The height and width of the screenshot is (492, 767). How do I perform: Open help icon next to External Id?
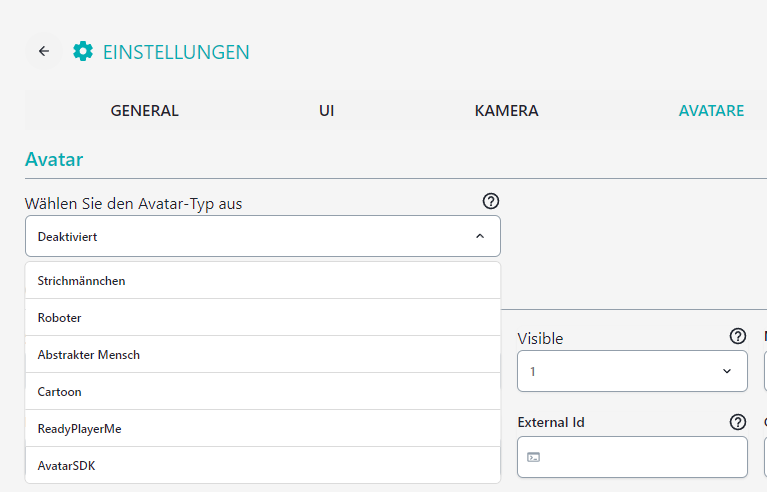tap(738, 422)
